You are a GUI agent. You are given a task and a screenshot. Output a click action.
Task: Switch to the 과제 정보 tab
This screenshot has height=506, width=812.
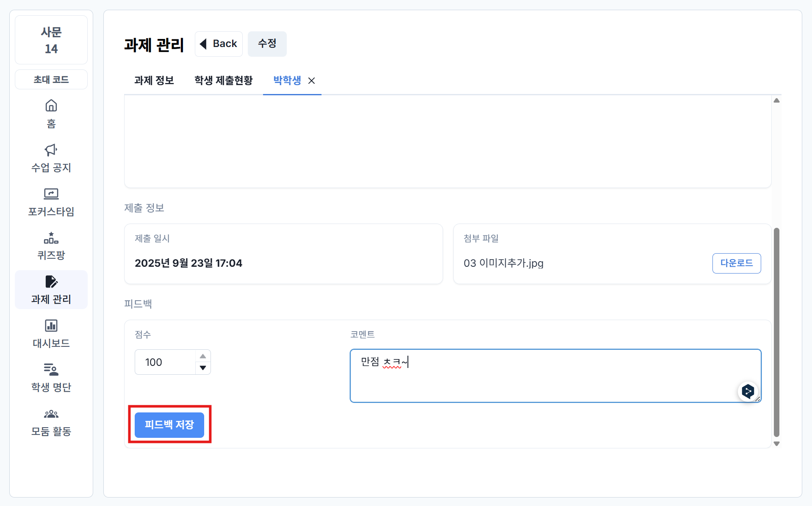[154, 80]
